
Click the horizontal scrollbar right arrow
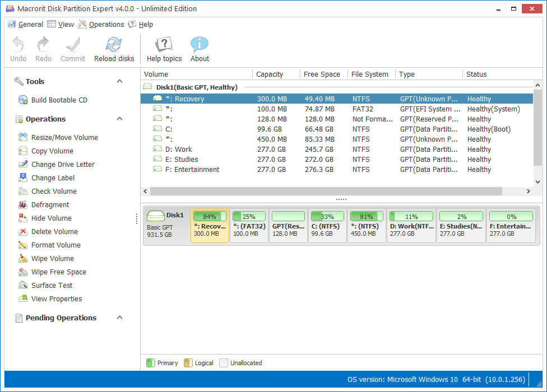(x=528, y=192)
